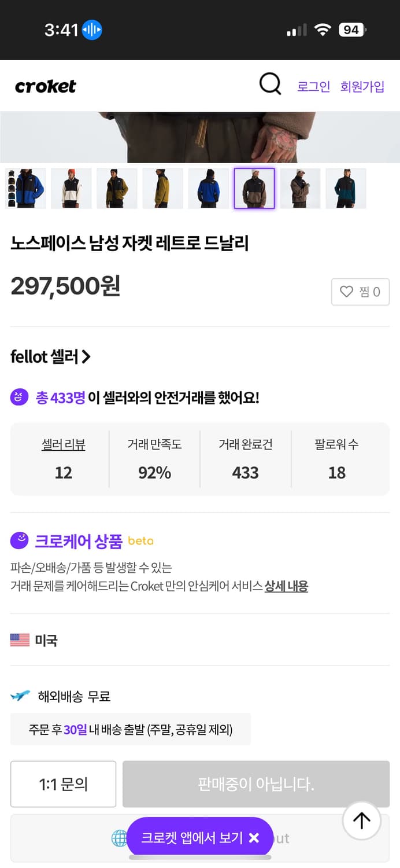Tap the 크로케어 purple face icon
This screenshot has width=400, height=868.
tap(19, 540)
